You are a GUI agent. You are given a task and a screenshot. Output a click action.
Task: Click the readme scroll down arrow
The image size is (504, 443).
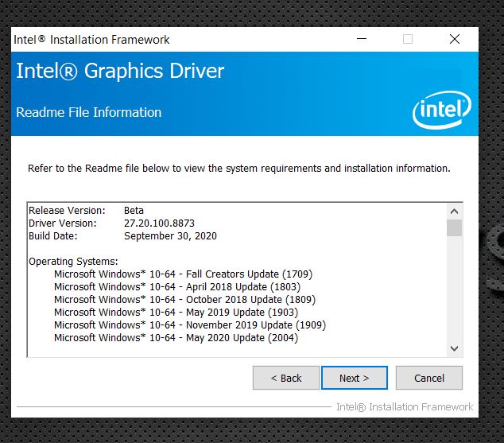click(454, 348)
